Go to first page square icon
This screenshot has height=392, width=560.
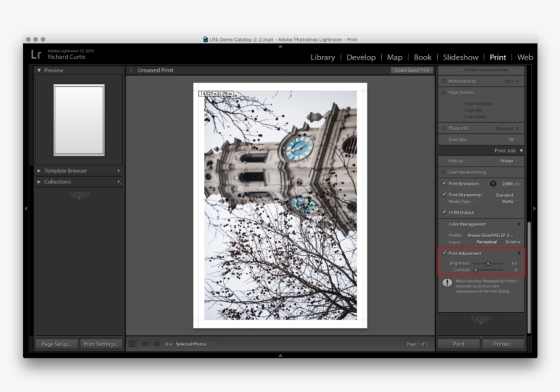[x=132, y=344]
